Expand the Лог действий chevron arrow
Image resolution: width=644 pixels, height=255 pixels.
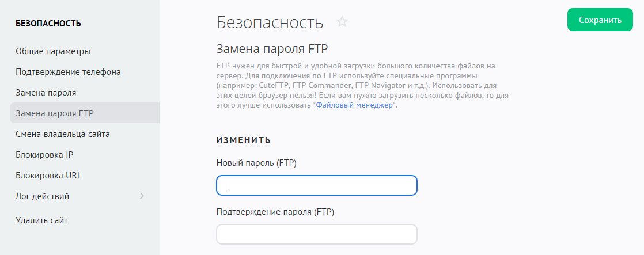pyautogui.click(x=142, y=196)
